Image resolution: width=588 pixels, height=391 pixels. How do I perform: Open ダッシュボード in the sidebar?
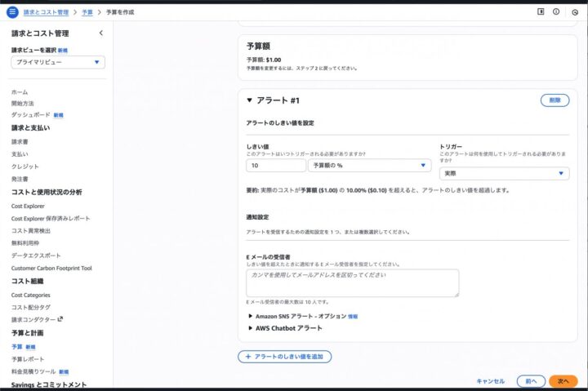pos(30,115)
